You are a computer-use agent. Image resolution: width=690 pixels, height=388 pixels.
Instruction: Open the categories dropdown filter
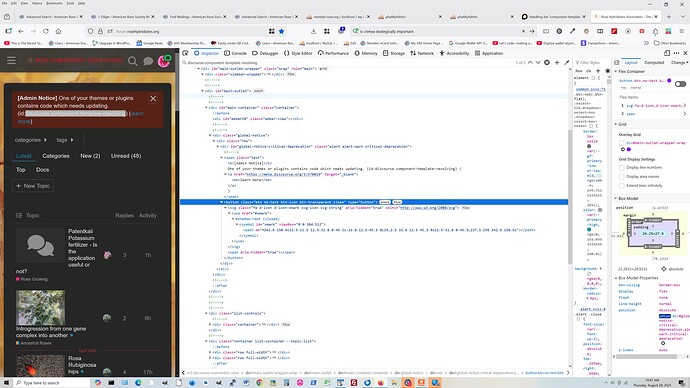coord(30,140)
